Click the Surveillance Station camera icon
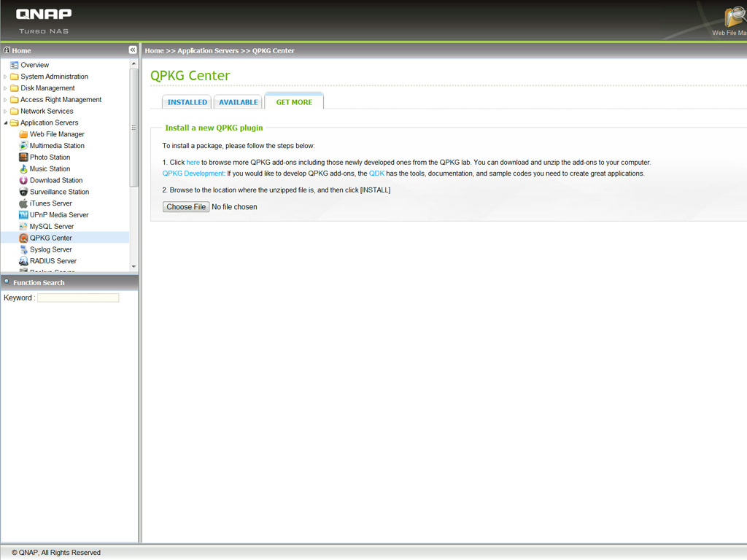This screenshot has width=747, height=560. click(x=23, y=192)
